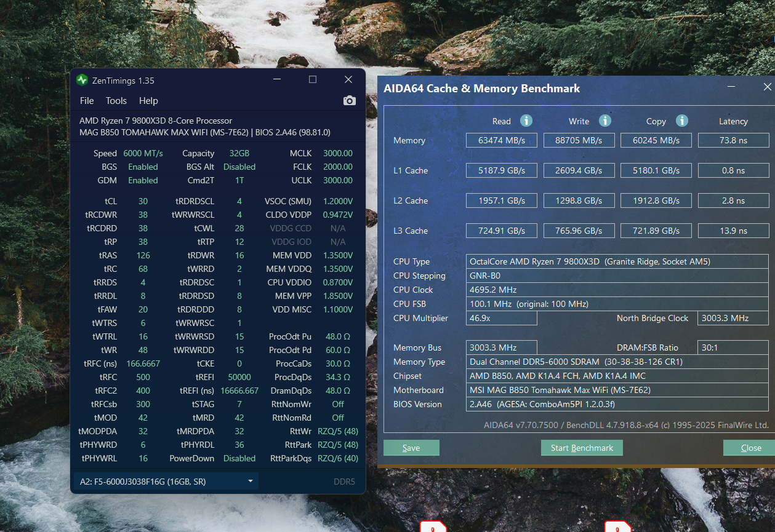Click ProcOdt Pd value 60.0 Ω
Screen dimensions: 775x532
pos(338,350)
